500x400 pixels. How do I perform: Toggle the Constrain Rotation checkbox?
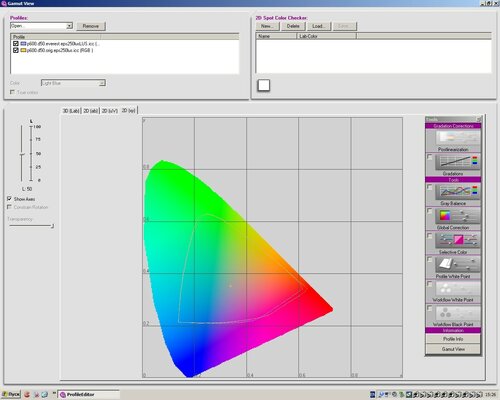coord(9,207)
